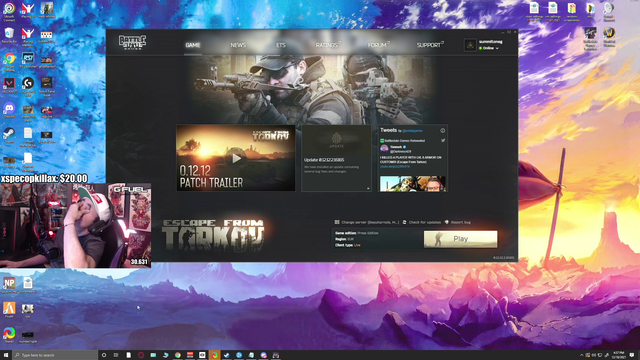Click the profile avatar in launcher header
The width and height of the screenshot is (640, 360).
click(x=470, y=45)
